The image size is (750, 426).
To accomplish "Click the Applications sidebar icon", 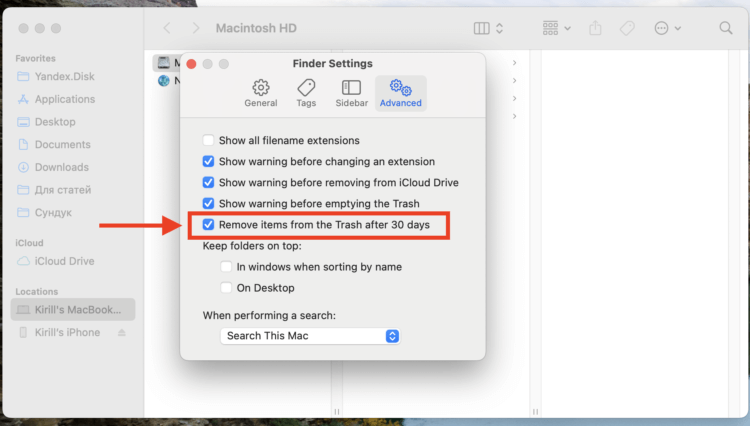I will (23, 99).
